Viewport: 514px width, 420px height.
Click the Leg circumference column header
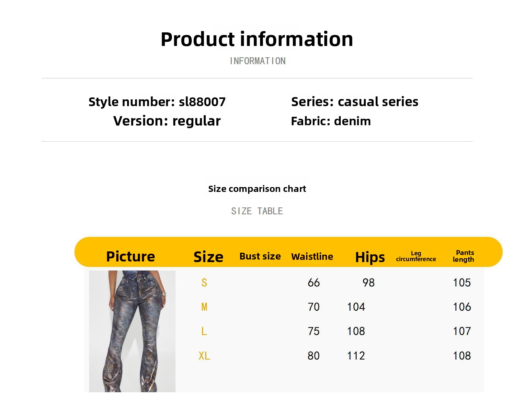point(416,256)
